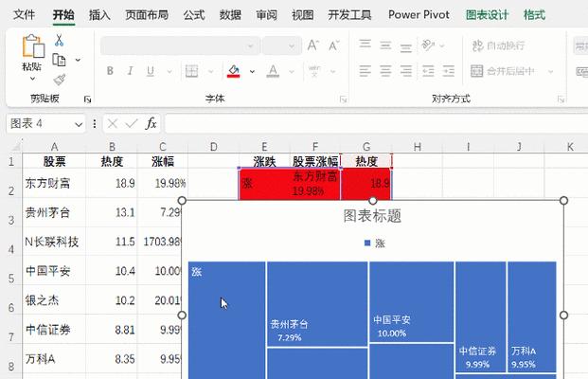Toggle Italic formatting
588x379 pixels.
[x=130, y=70]
